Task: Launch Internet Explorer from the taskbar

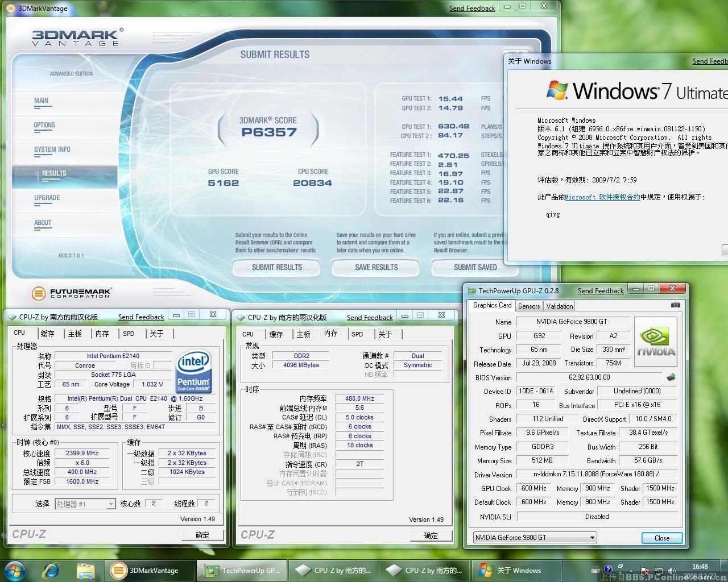Action: pyautogui.click(x=51, y=570)
